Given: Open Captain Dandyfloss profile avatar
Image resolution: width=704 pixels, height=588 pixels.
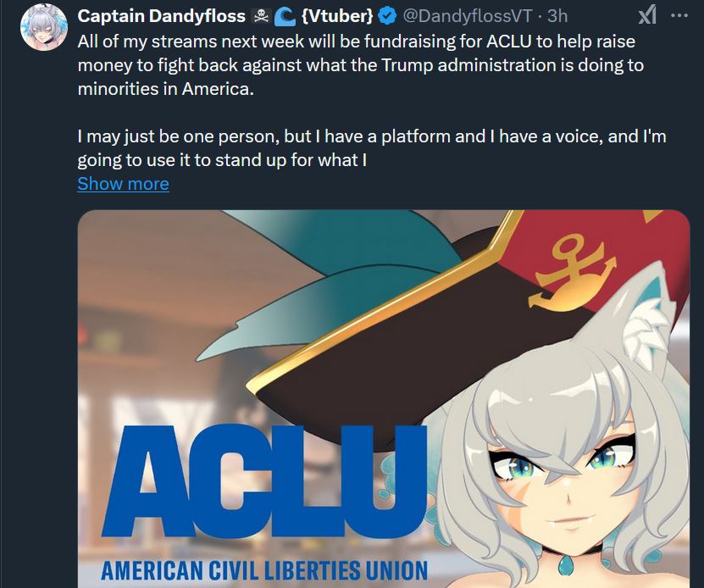Looking at the screenshot, I should (43, 27).
